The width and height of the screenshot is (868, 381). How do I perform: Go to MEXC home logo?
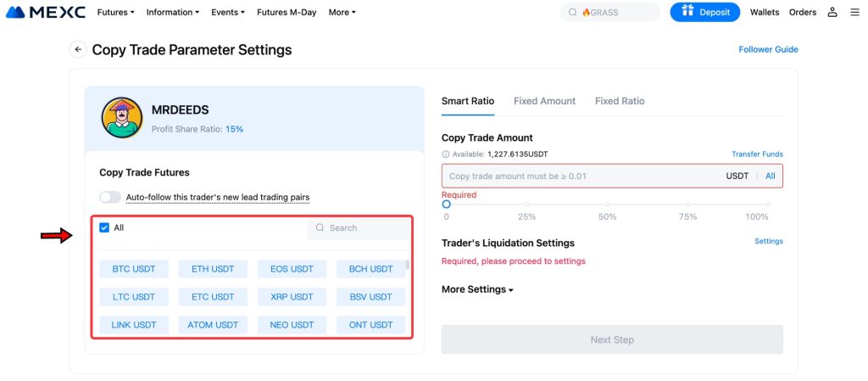tap(46, 12)
